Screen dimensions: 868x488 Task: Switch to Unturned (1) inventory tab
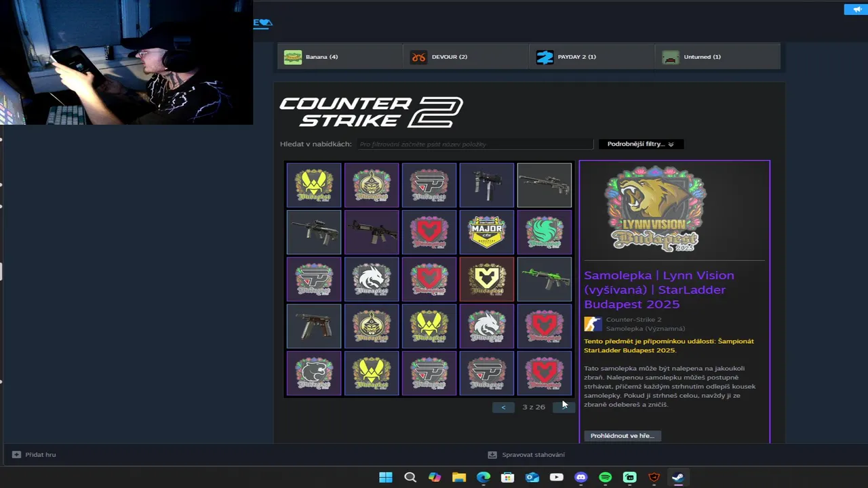tap(718, 57)
